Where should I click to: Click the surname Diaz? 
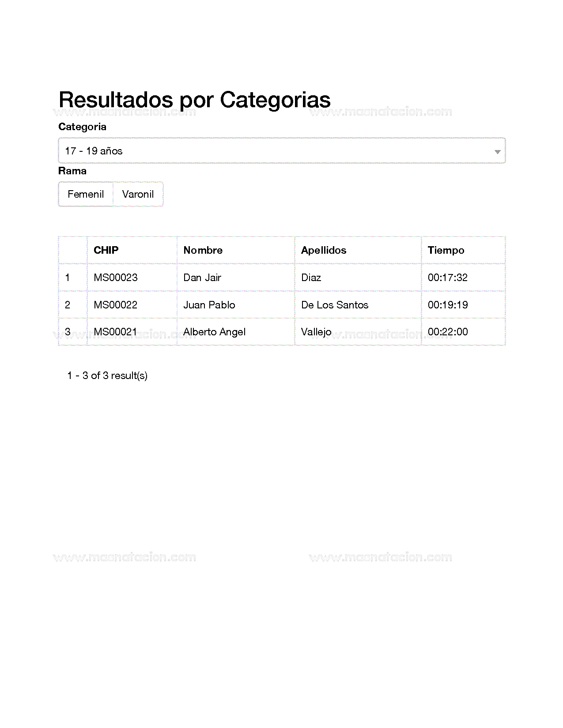click(311, 278)
